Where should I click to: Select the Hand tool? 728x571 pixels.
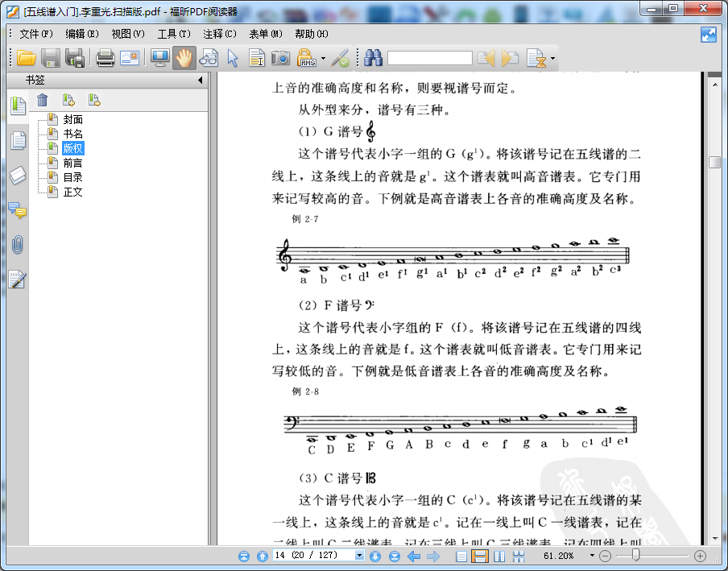(x=184, y=58)
